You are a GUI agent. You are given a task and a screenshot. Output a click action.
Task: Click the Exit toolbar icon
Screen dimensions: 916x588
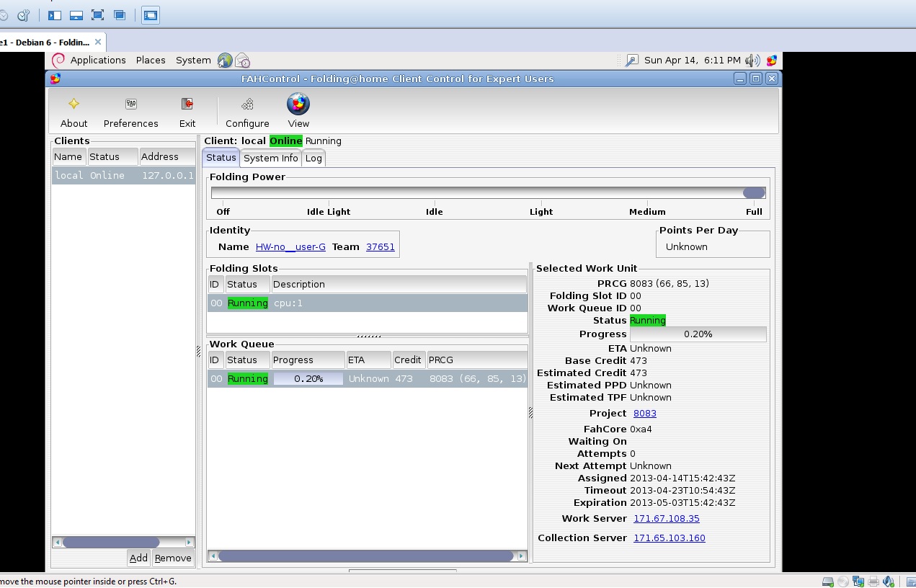pyautogui.click(x=187, y=104)
